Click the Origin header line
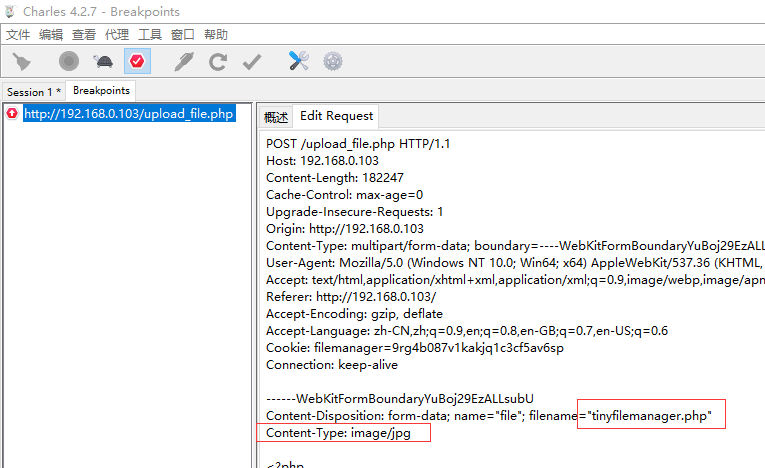The width and height of the screenshot is (765, 468). (x=345, y=229)
